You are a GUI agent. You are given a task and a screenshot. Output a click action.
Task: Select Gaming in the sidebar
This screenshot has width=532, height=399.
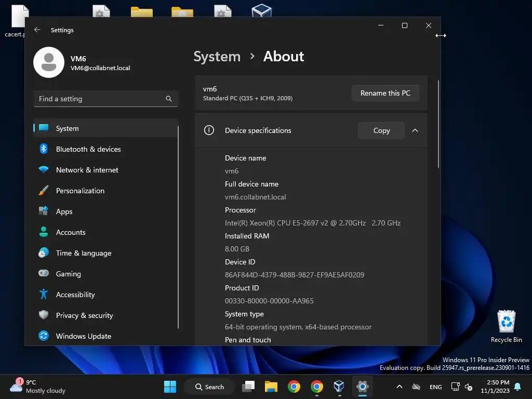tap(106, 273)
